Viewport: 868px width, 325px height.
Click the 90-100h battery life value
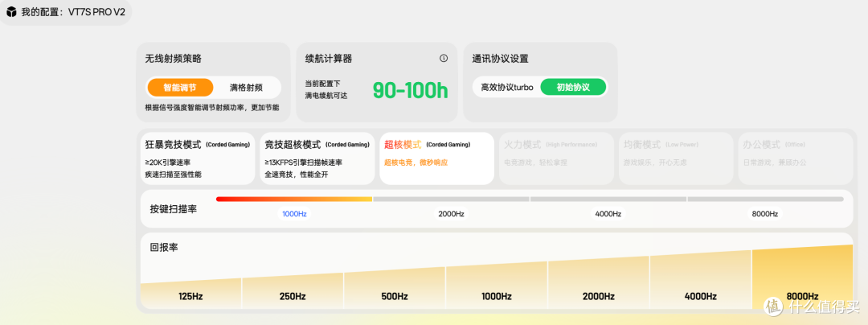point(410,90)
